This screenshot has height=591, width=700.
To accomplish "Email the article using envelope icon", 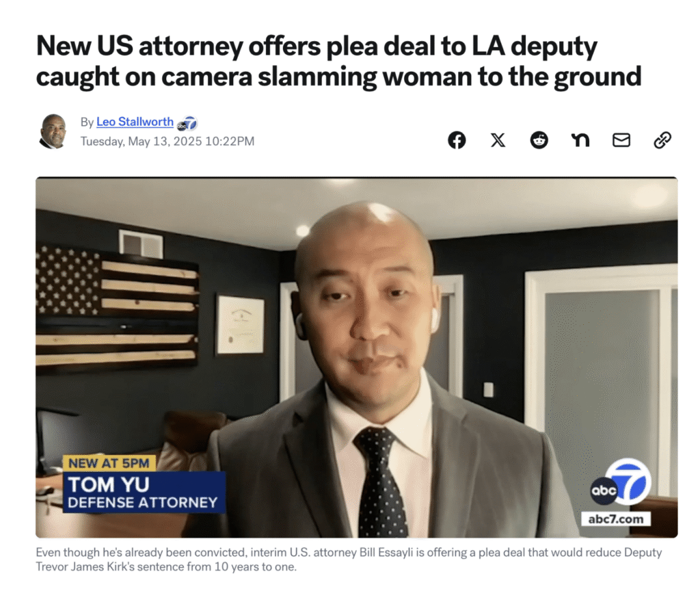I will coord(621,140).
